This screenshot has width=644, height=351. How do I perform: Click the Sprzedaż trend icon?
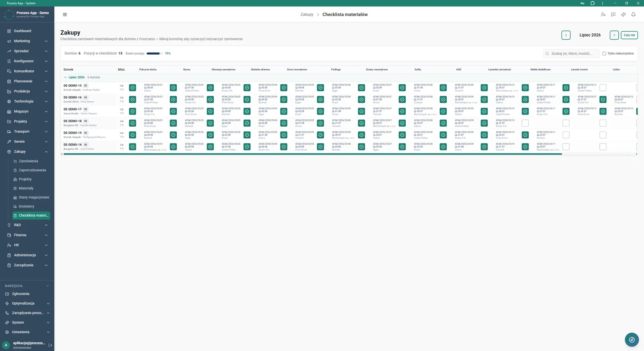(9, 51)
